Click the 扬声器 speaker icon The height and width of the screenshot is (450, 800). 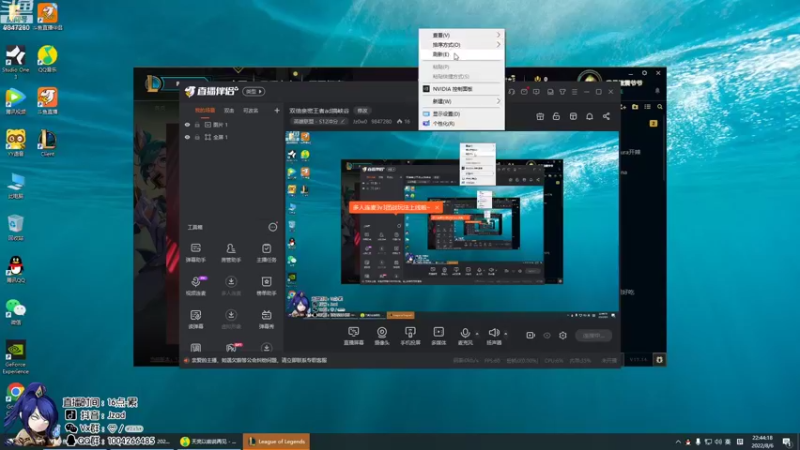click(493, 335)
